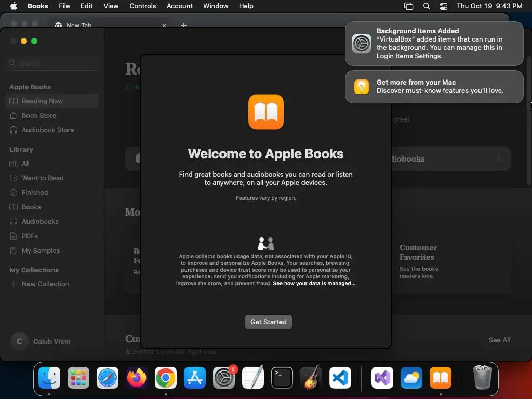Open Launchpad from the Dock

(78, 378)
